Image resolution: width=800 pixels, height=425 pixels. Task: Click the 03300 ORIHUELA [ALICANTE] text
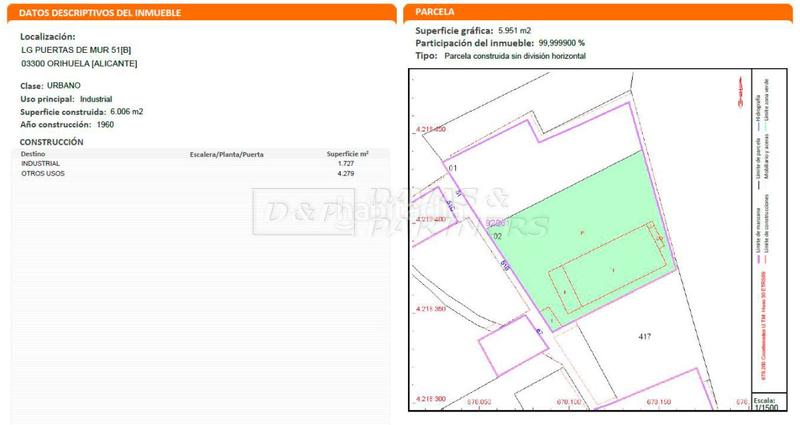[x=79, y=63]
